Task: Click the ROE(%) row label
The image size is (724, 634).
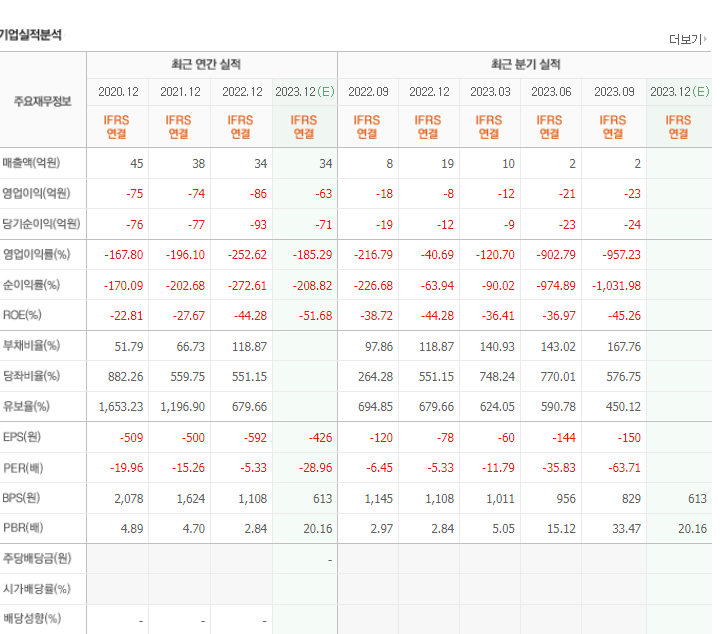Action: (22, 315)
